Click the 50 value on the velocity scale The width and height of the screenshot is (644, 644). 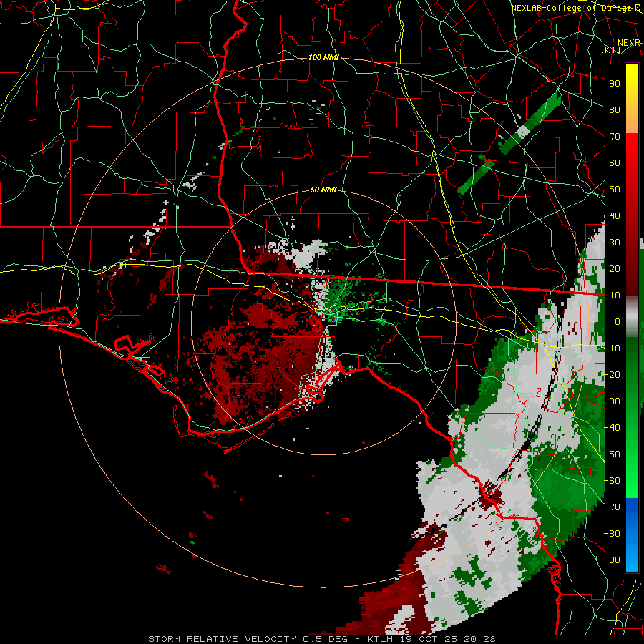click(x=615, y=190)
